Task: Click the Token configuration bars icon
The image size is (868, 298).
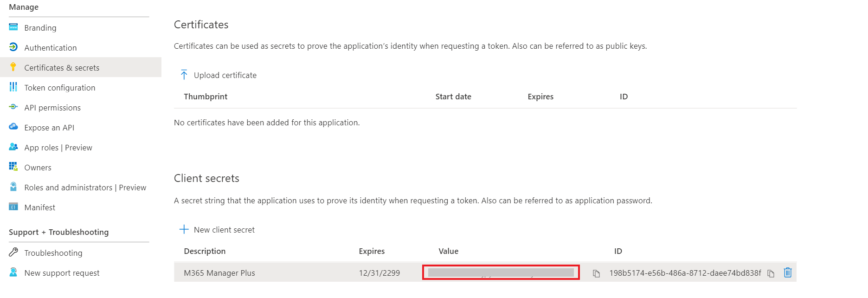Action: [x=13, y=87]
